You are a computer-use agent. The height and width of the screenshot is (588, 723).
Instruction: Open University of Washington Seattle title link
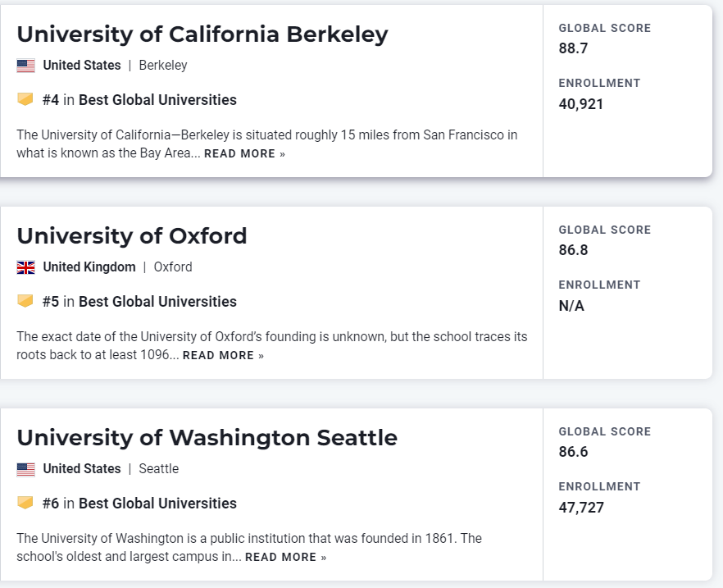207,438
